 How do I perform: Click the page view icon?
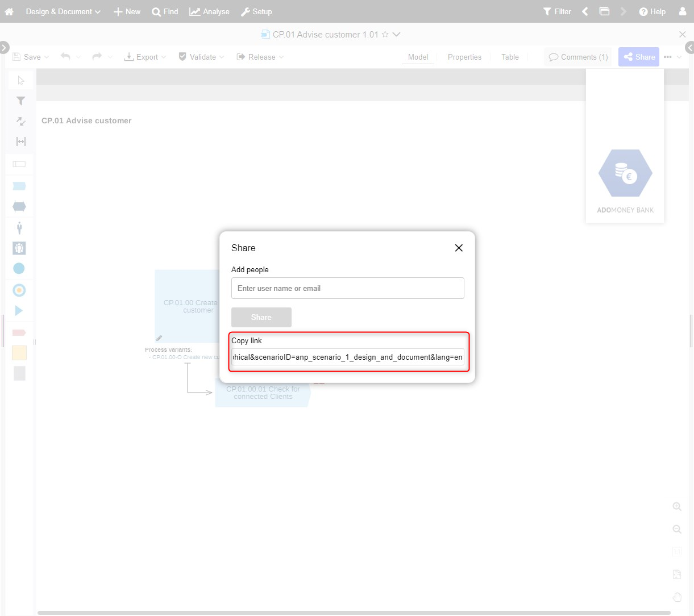[x=677, y=575]
